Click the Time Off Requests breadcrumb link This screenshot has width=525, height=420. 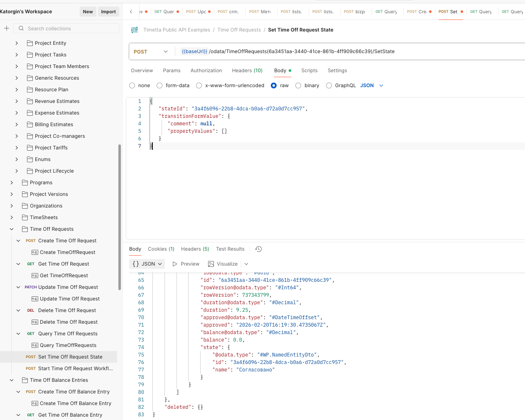239,30
